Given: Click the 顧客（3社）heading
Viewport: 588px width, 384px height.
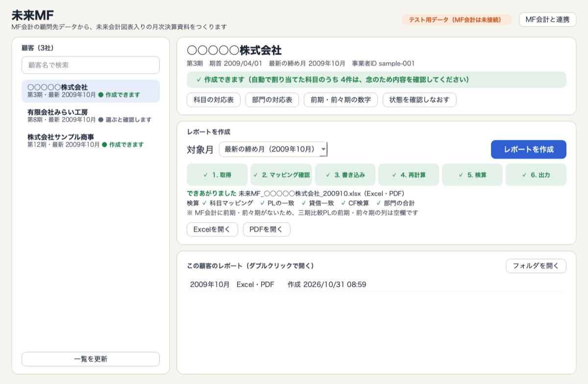Looking at the screenshot, I should click(38, 48).
